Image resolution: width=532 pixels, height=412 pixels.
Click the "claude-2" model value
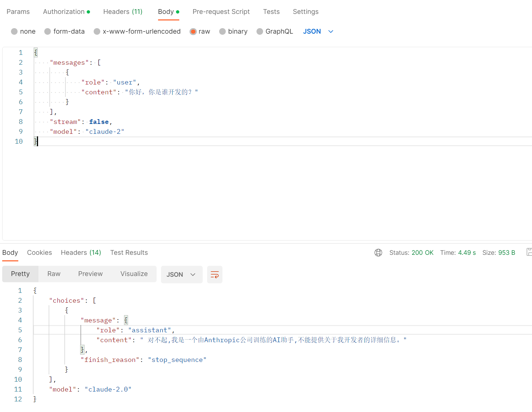[x=105, y=132]
